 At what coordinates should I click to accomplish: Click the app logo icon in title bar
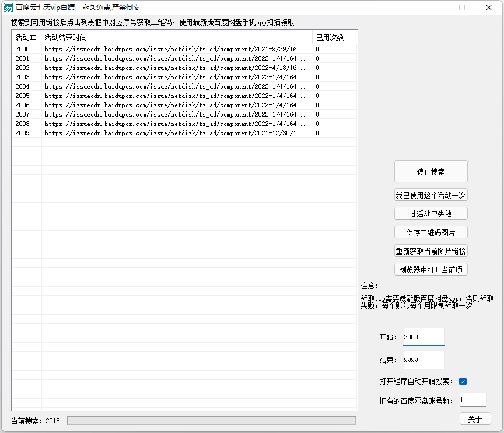tap(9, 8)
